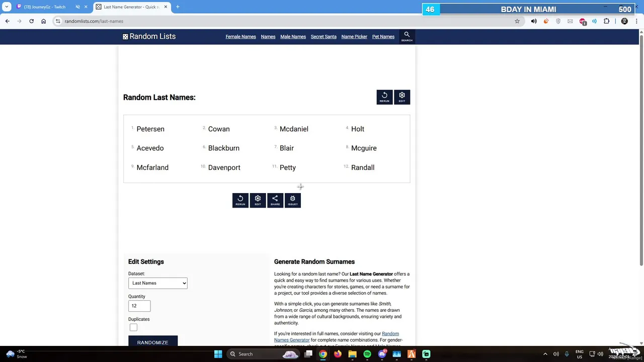Viewport: 644px width, 362px height.
Task: Click the name Cowan in the list
Action: 219,129
